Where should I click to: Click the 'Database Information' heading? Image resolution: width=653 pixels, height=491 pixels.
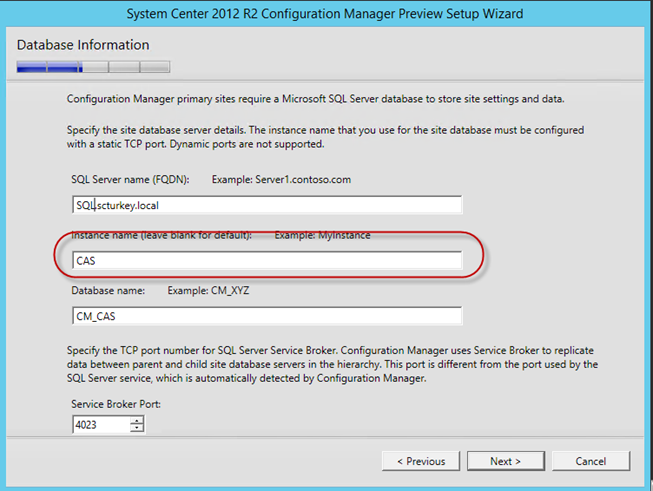point(83,45)
